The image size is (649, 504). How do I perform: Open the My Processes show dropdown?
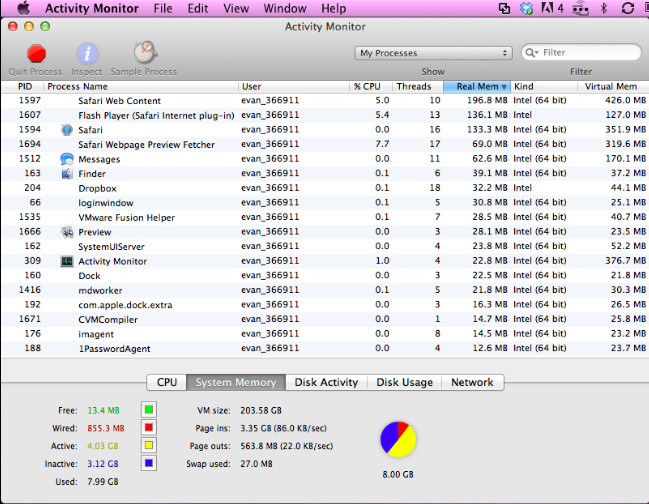433,53
